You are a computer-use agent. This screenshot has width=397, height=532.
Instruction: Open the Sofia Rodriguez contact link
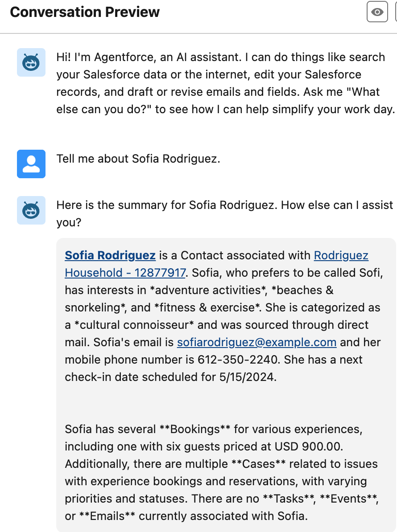[110, 255]
